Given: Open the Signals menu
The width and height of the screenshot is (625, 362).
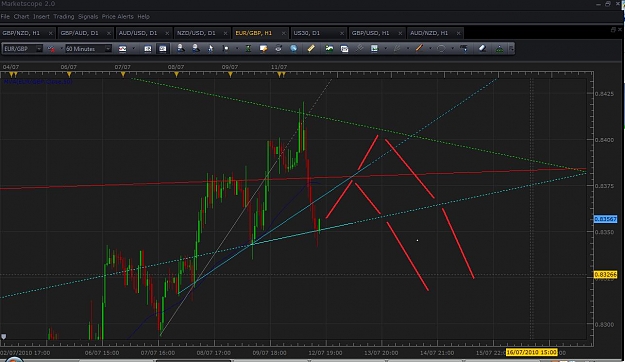Looking at the screenshot, I should coord(88,16).
